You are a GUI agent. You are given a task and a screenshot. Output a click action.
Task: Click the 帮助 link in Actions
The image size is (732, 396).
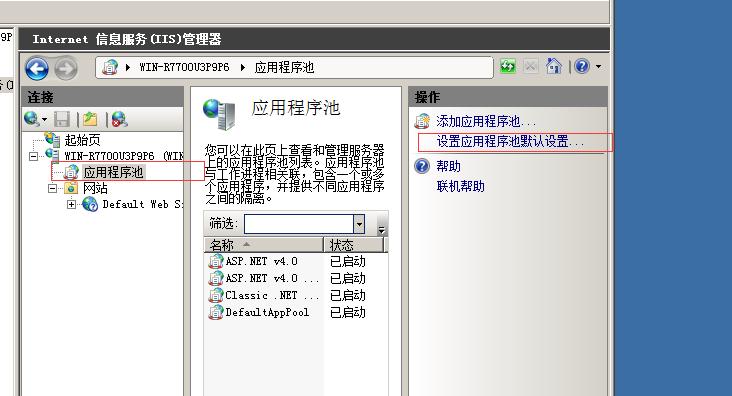click(x=449, y=166)
